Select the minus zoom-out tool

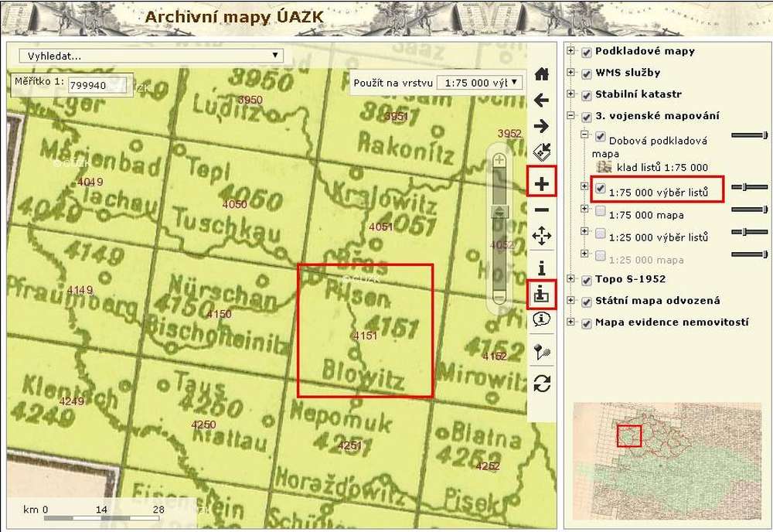pyautogui.click(x=542, y=210)
